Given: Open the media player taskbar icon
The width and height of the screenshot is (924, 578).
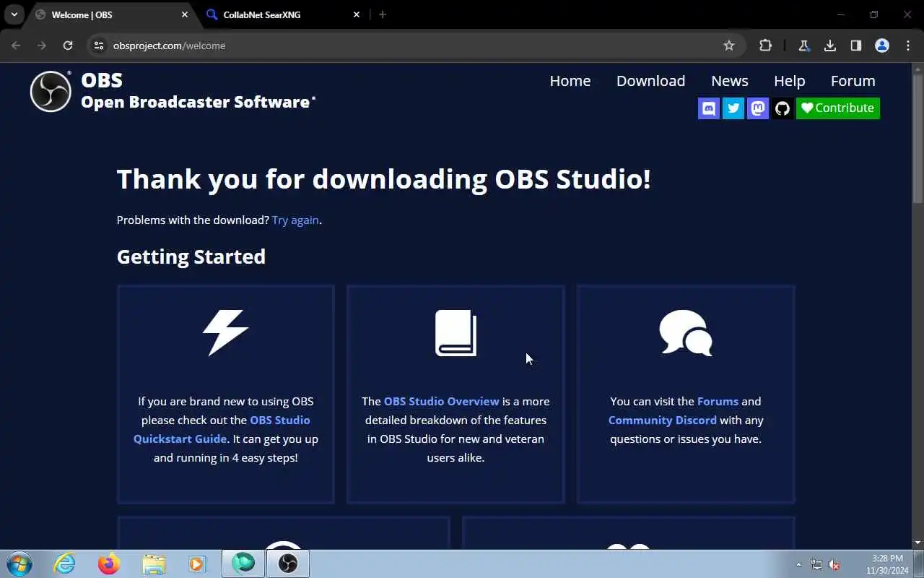Looking at the screenshot, I should pos(197,564).
